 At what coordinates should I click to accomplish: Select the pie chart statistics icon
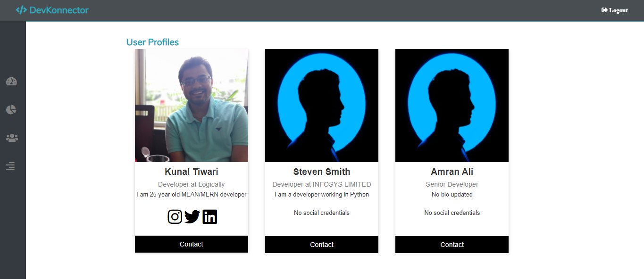[10, 109]
